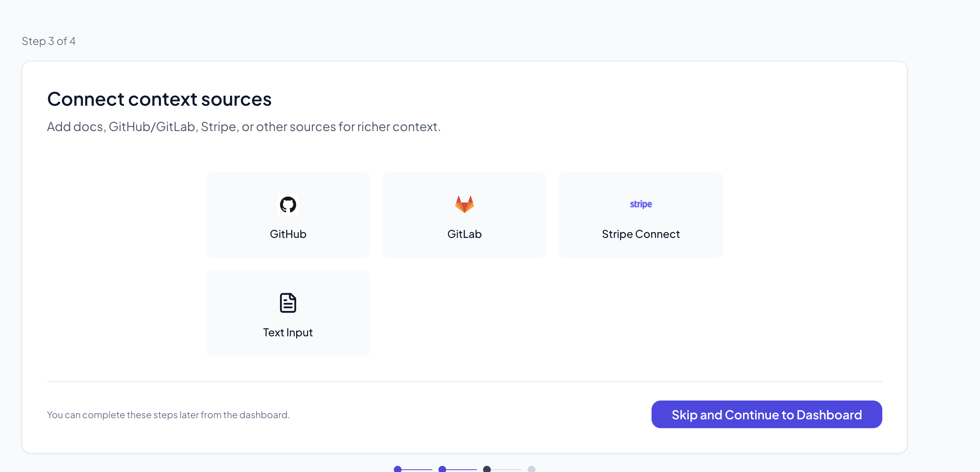Choose the GitLab card label
This screenshot has height=472, width=980.
[465, 234]
